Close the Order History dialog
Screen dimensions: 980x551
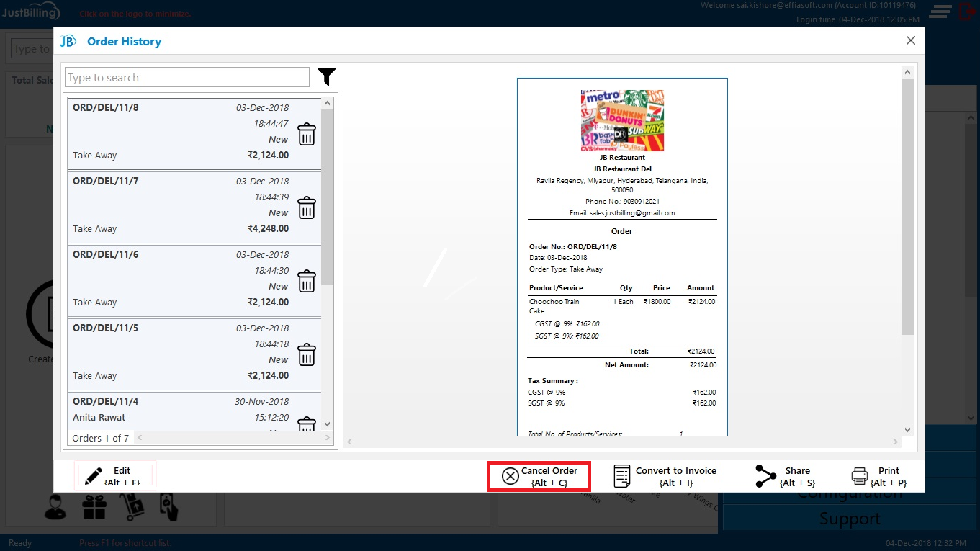pyautogui.click(x=911, y=41)
